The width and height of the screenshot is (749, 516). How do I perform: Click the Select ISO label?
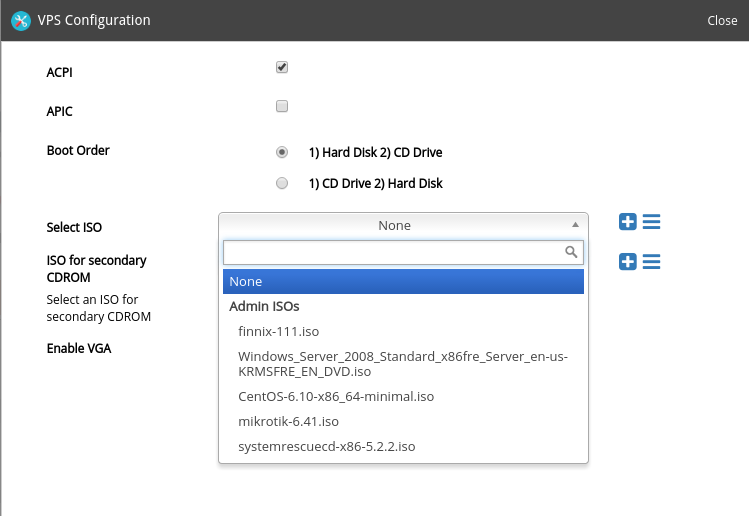[x=74, y=227]
